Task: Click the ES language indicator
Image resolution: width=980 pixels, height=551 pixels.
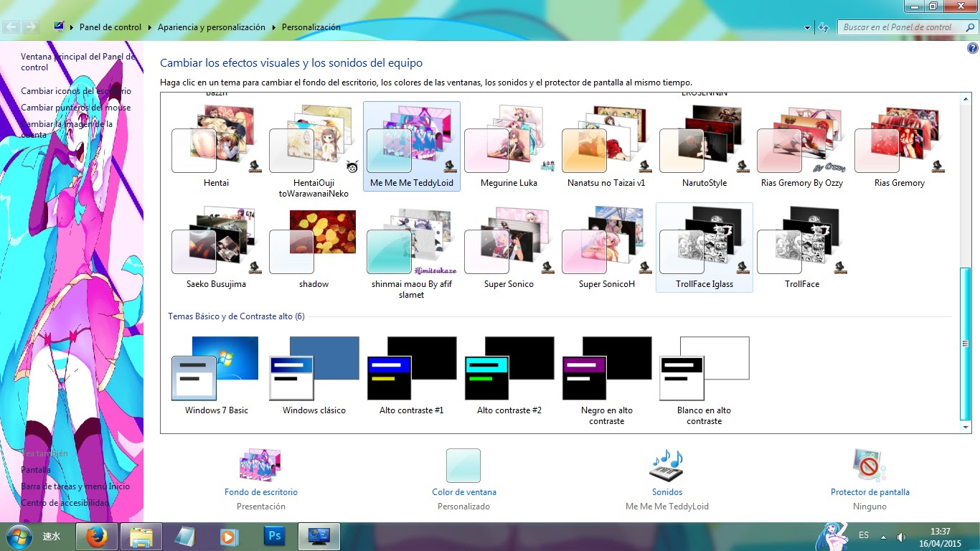Action: pyautogui.click(x=864, y=535)
